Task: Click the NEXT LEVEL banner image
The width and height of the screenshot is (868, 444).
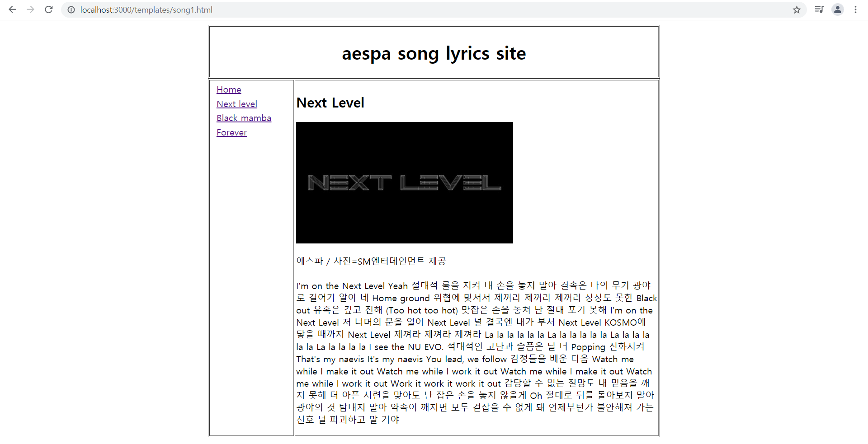Action: pos(405,182)
